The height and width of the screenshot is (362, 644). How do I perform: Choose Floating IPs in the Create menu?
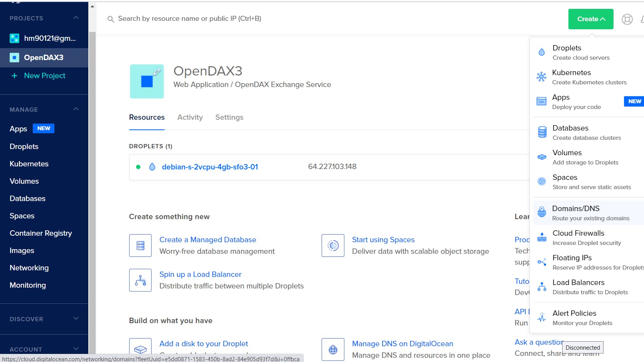(588, 262)
